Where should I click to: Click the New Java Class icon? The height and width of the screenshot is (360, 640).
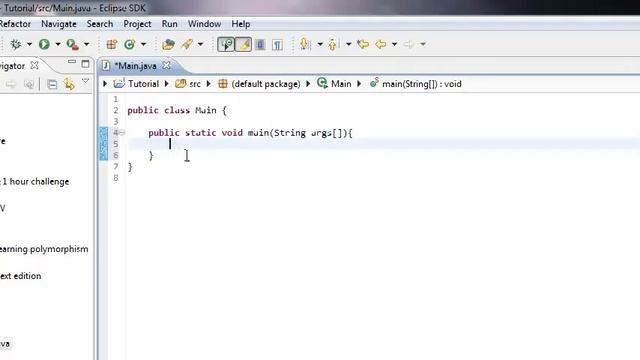pos(129,44)
